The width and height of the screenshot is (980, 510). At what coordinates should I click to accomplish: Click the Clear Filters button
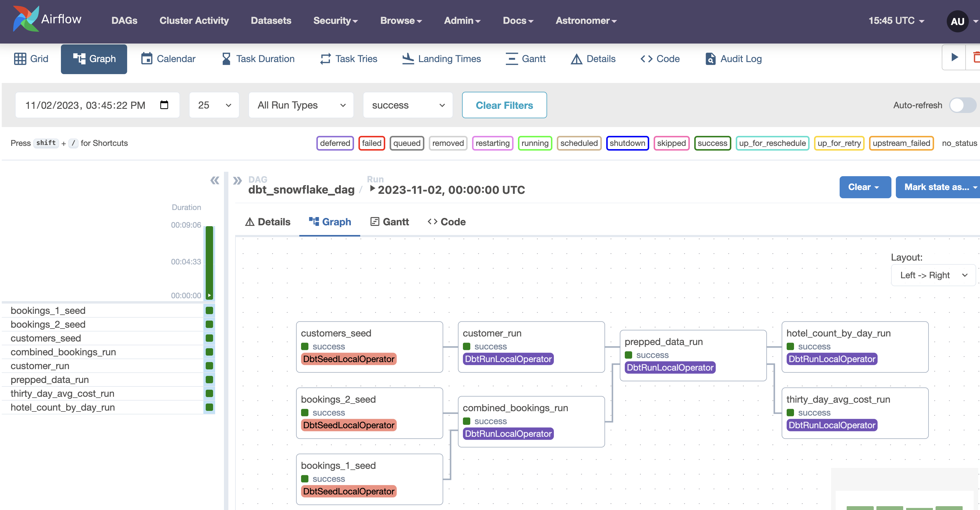point(504,105)
